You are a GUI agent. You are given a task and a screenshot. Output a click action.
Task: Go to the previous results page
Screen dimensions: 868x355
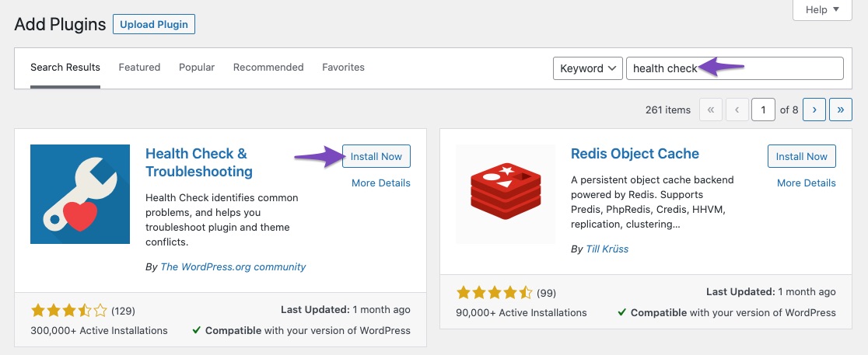[737, 110]
